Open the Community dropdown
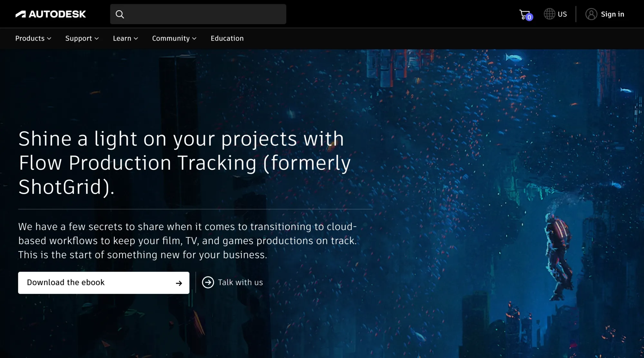Image resolution: width=644 pixels, height=358 pixels. (x=174, y=38)
